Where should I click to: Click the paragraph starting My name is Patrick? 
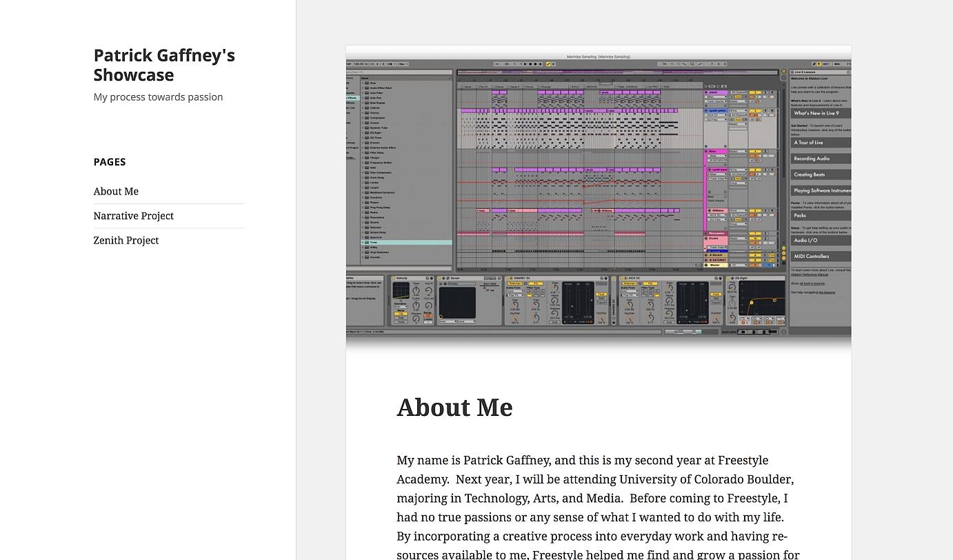point(598,507)
